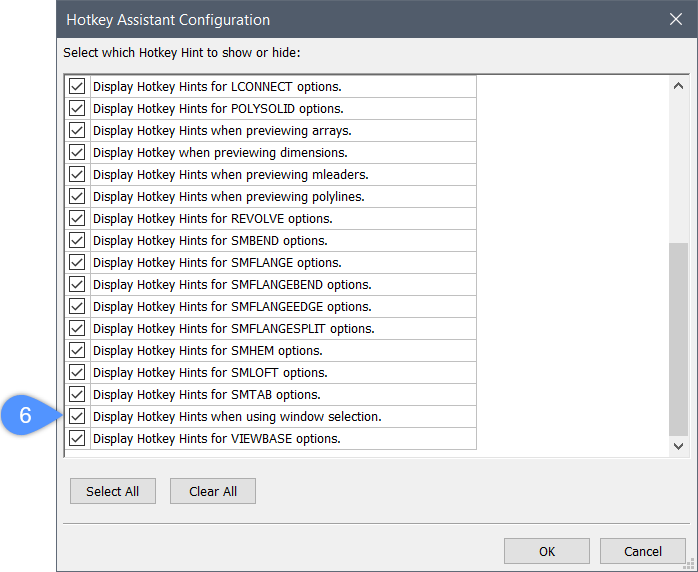This screenshot has width=698, height=572.
Task: Uncheck hotkey hints when using window selection
Action: pyautogui.click(x=77, y=417)
